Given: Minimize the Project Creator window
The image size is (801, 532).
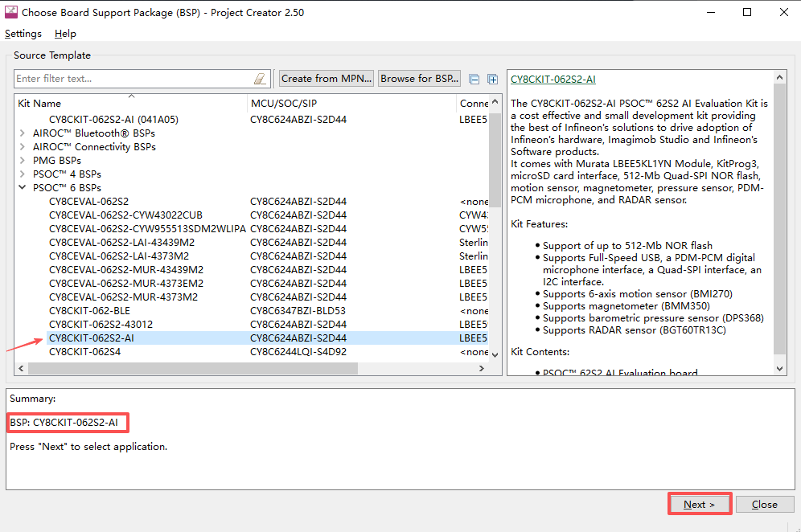Looking at the screenshot, I should [711, 12].
